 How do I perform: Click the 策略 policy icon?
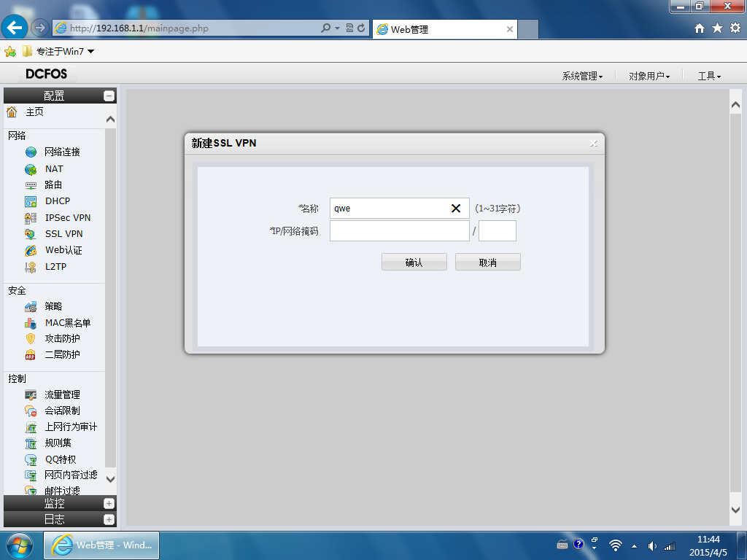[x=31, y=307]
